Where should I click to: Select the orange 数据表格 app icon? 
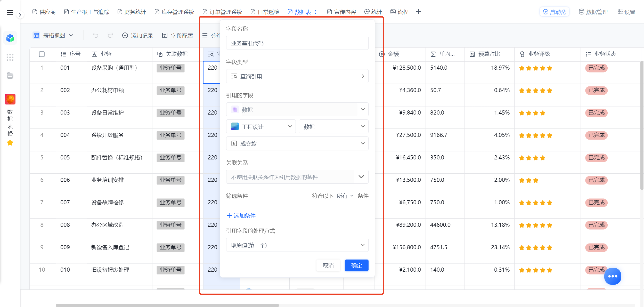[x=10, y=99]
